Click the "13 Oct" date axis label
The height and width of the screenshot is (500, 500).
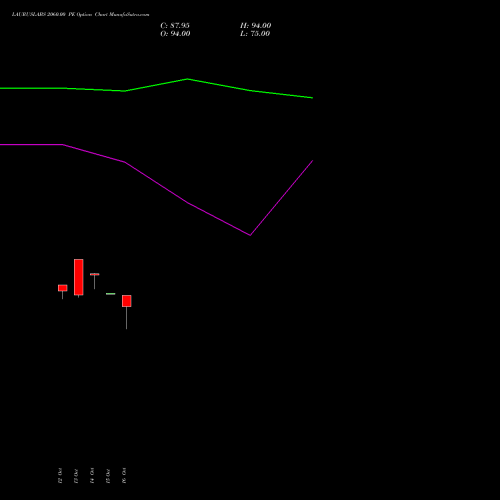76,476
